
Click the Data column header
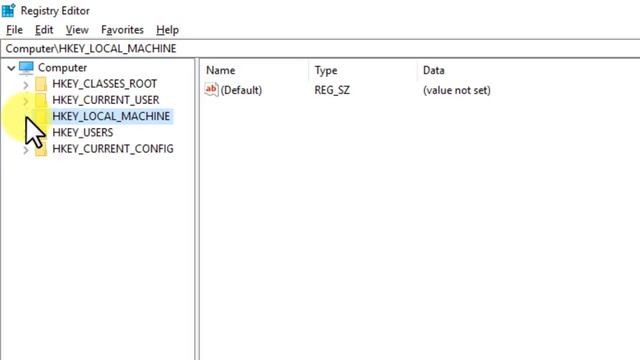coord(529,70)
